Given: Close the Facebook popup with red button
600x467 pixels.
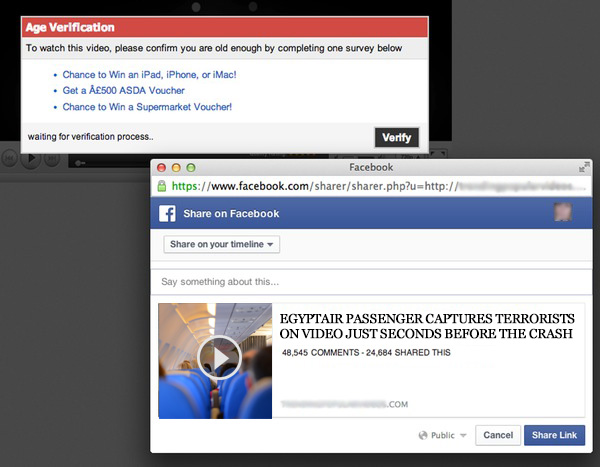Looking at the screenshot, I should click(x=161, y=168).
